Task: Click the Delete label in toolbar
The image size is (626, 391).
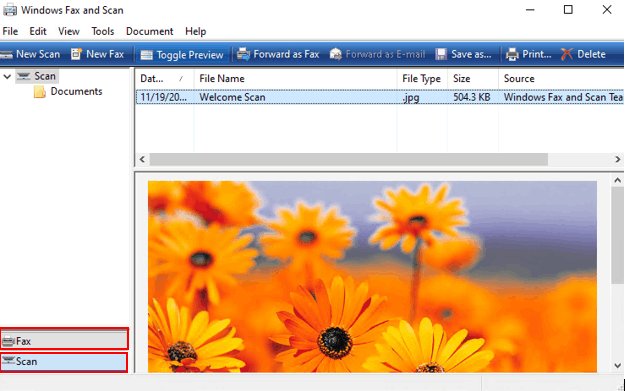Action: 591,54
